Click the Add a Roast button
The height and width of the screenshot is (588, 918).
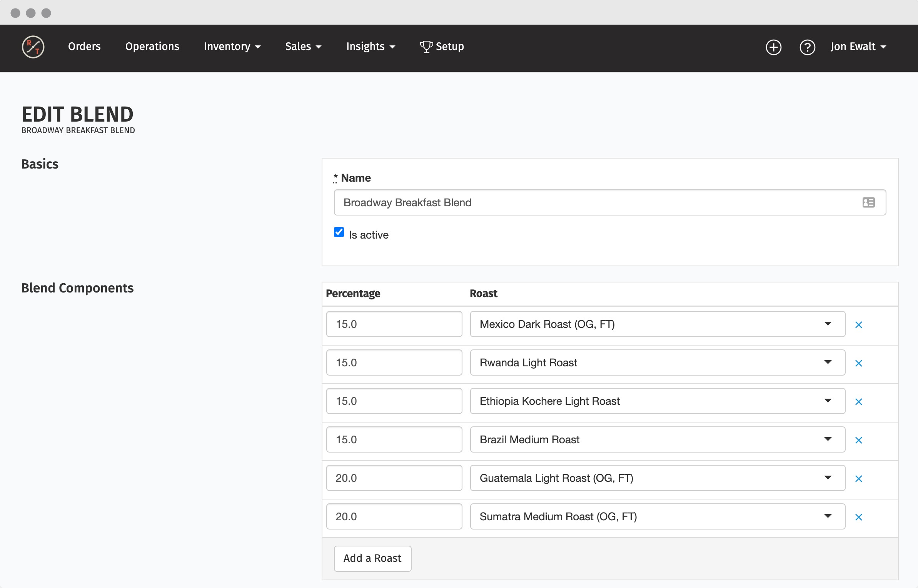[x=372, y=558]
